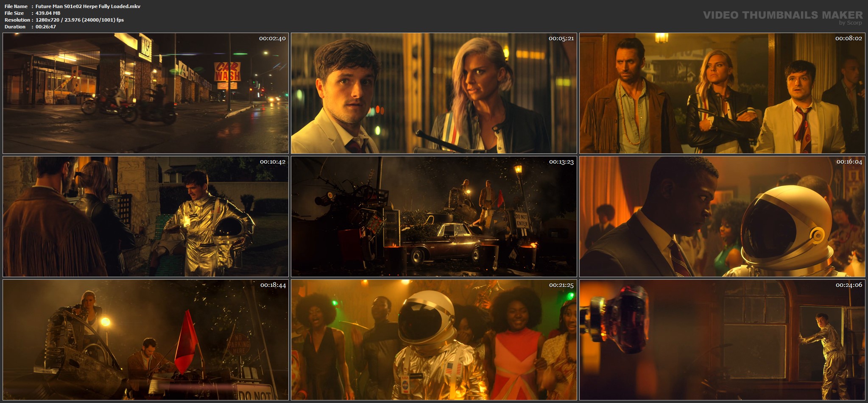This screenshot has width=868, height=403.
Task: Select the resolution value '1280x720 / 23.976 (24000/1001) fps'
Action: 80,20
